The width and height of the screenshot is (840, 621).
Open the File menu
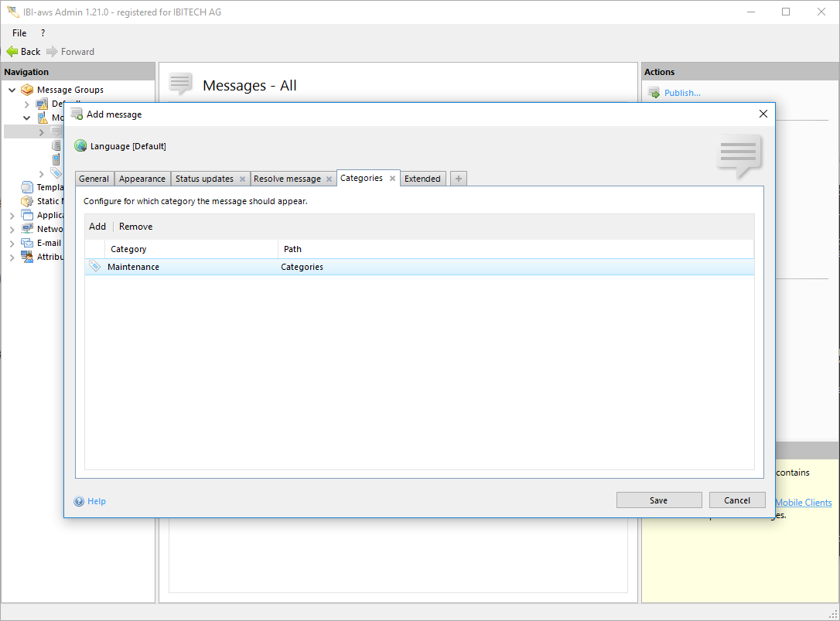point(19,33)
